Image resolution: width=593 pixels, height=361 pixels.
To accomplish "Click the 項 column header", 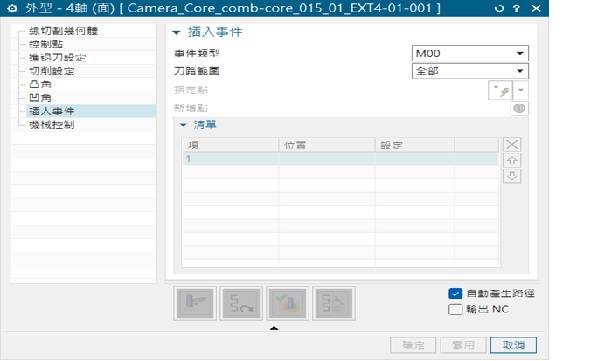I will coord(230,145).
